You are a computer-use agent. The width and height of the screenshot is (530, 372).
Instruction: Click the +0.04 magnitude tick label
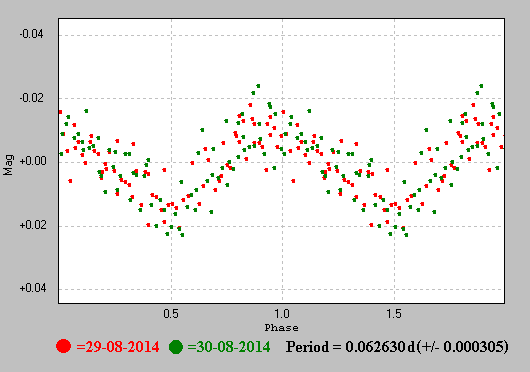point(33,288)
